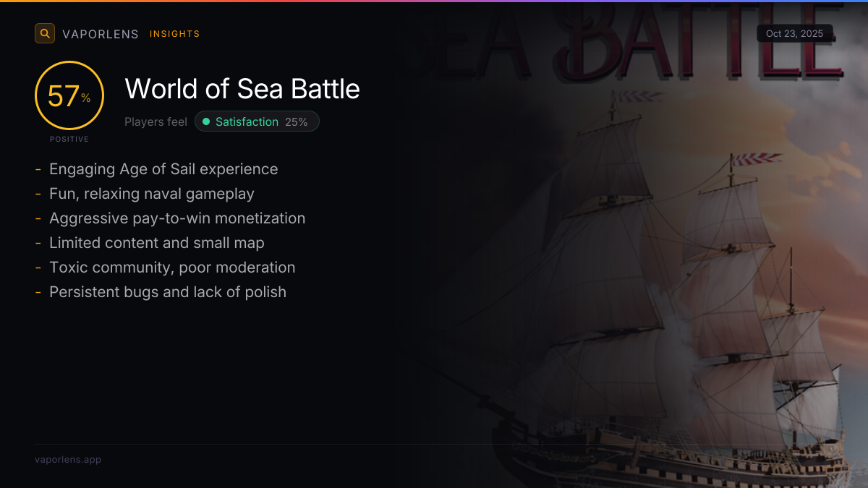This screenshot has width=868, height=488.
Task: Open the INSIGHTS section label
Action: 174,34
